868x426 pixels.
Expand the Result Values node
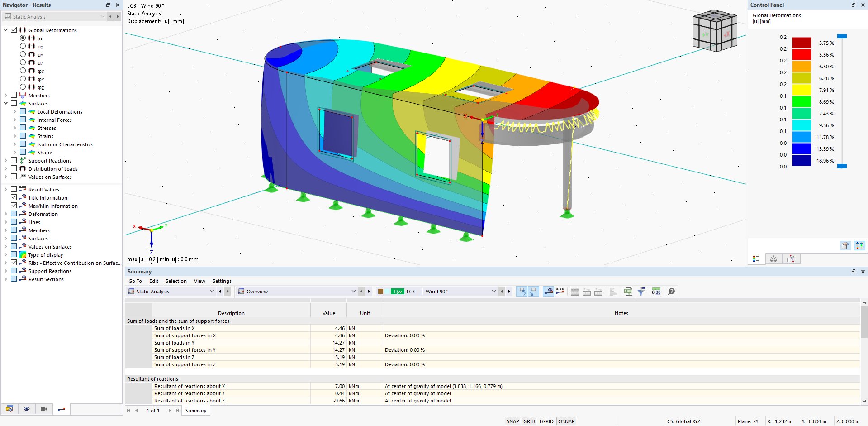(x=6, y=189)
